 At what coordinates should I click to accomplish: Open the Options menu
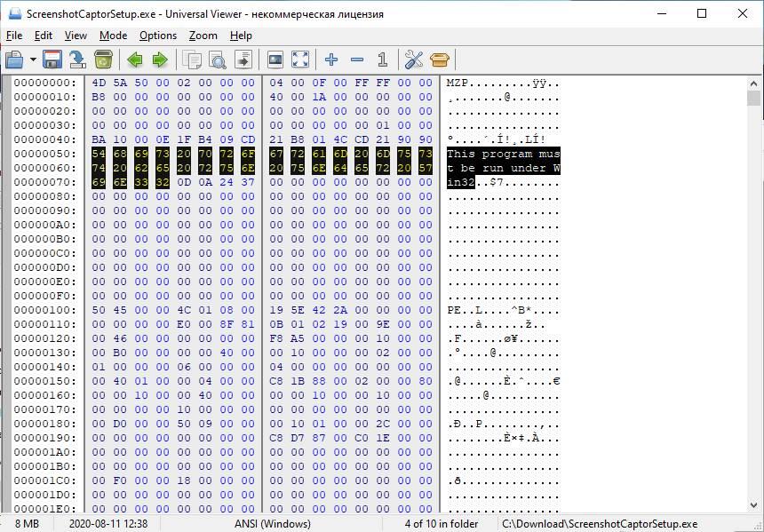point(158,36)
